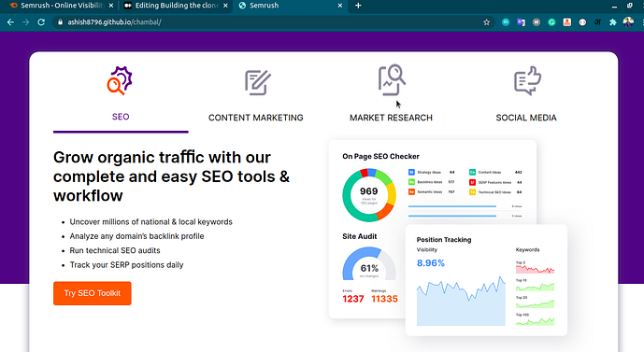
Task: Select the SEO gear-magnifier icon
Action: click(x=120, y=80)
